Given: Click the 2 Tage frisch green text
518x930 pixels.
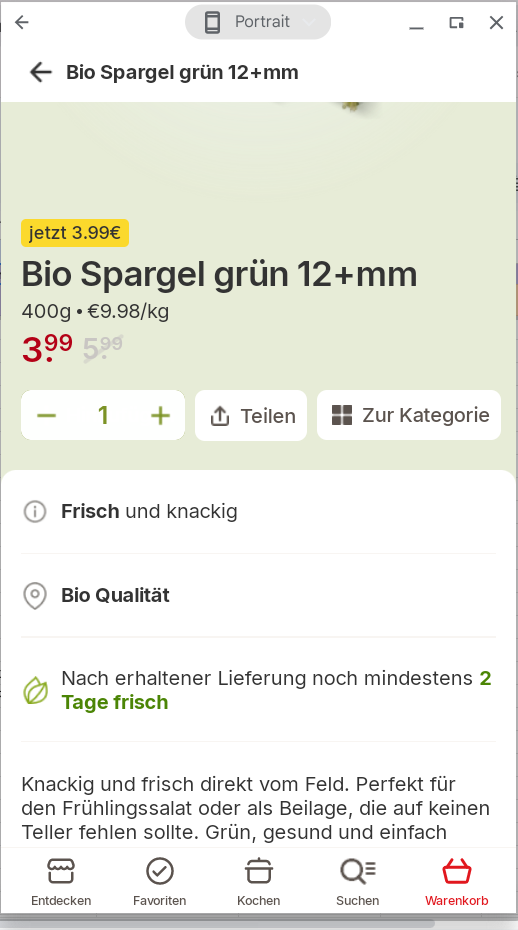Looking at the screenshot, I should (x=277, y=690).
